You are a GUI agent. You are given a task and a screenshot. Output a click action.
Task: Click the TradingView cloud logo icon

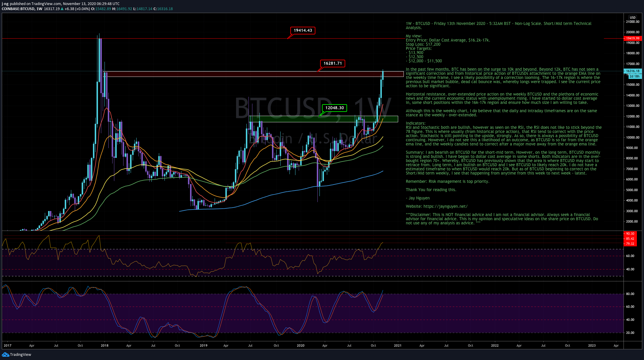point(5,354)
